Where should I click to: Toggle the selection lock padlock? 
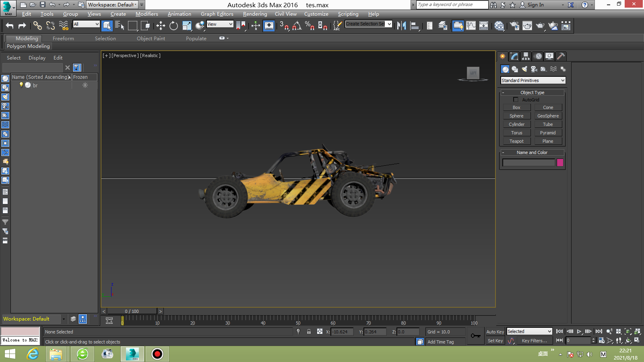point(309,332)
